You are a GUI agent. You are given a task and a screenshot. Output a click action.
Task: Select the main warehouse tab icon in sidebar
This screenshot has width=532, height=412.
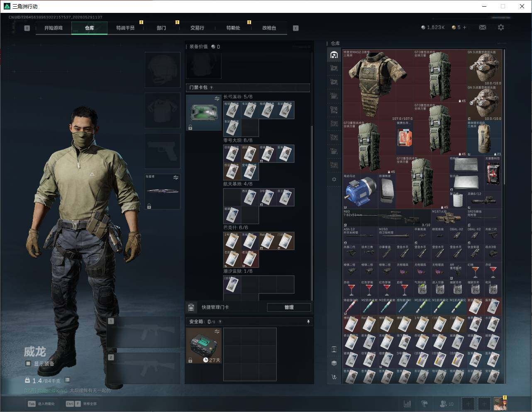click(x=334, y=55)
